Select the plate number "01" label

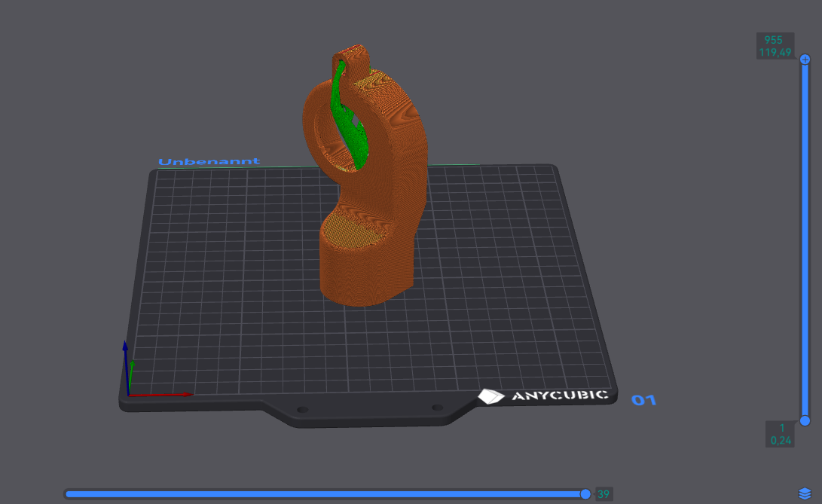point(643,401)
